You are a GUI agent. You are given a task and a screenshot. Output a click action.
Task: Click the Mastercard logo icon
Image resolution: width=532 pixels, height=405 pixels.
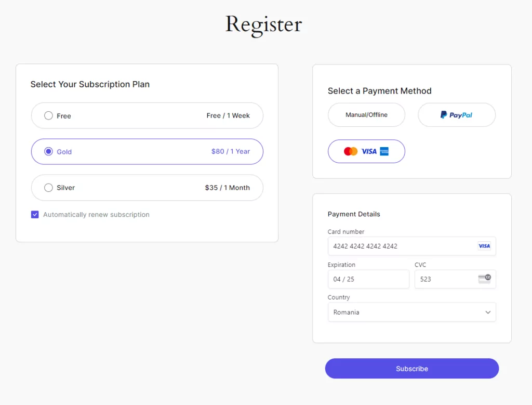click(351, 151)
